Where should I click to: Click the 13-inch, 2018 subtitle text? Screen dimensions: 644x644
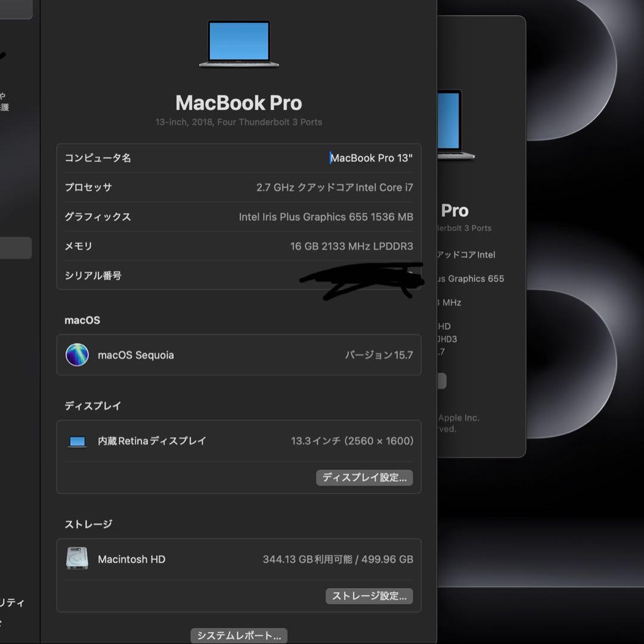click(239, 122)
